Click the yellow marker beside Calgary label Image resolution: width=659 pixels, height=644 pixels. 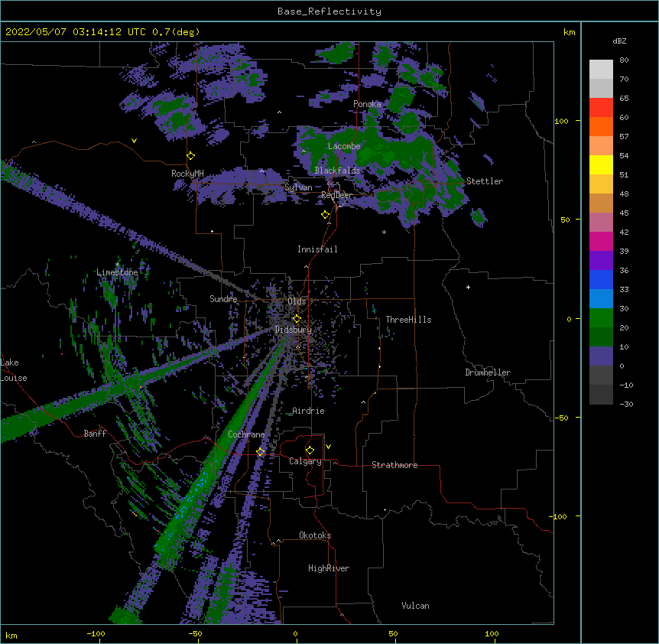tap(310, 450)
